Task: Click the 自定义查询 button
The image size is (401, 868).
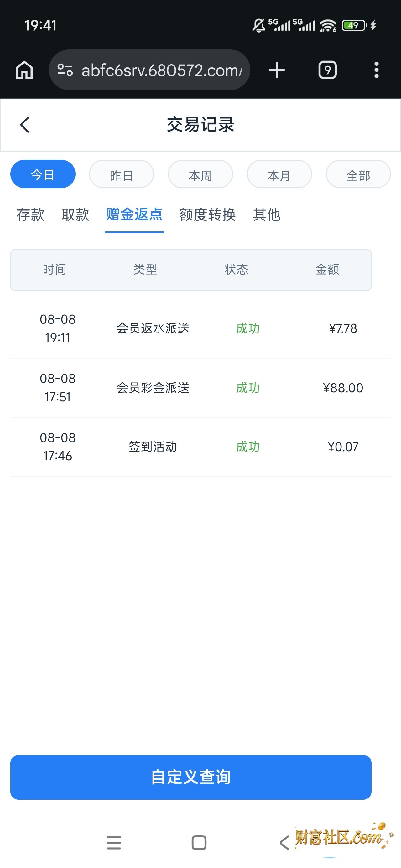Action: (x=191, y=777)
